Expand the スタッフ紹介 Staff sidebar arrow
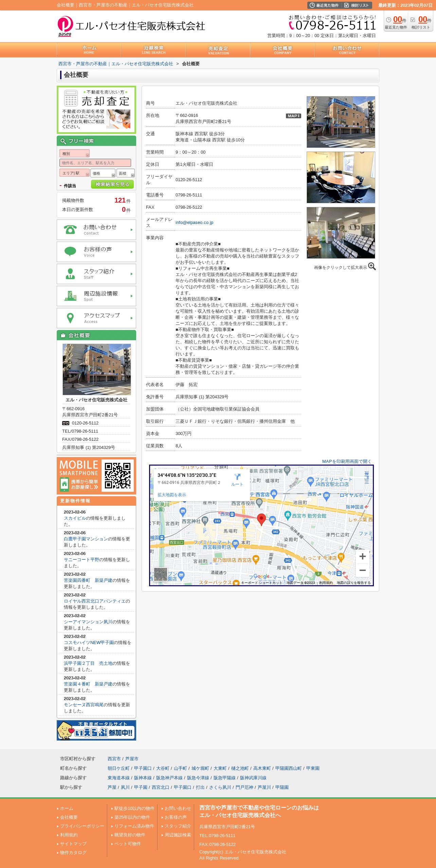 pos(131,274)
